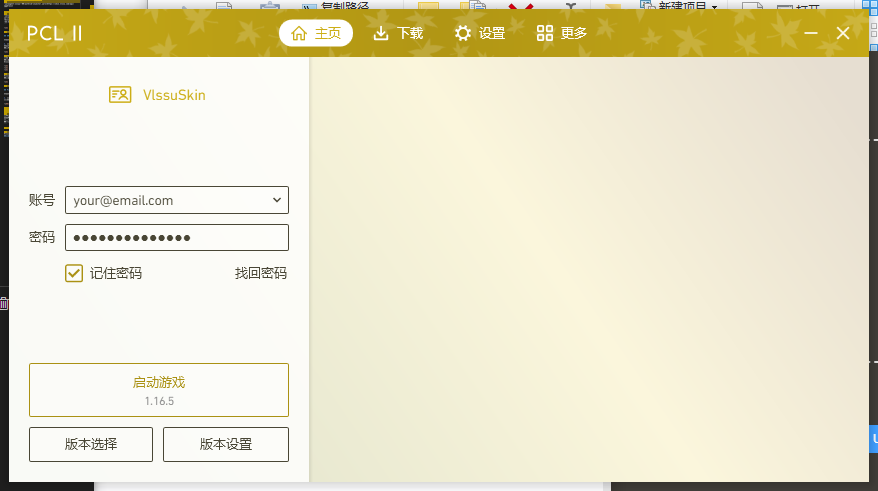The width and height of the screenshot is (878, 491).
Task: Close the PCL II launcher window
Action: tap(843, 33)
